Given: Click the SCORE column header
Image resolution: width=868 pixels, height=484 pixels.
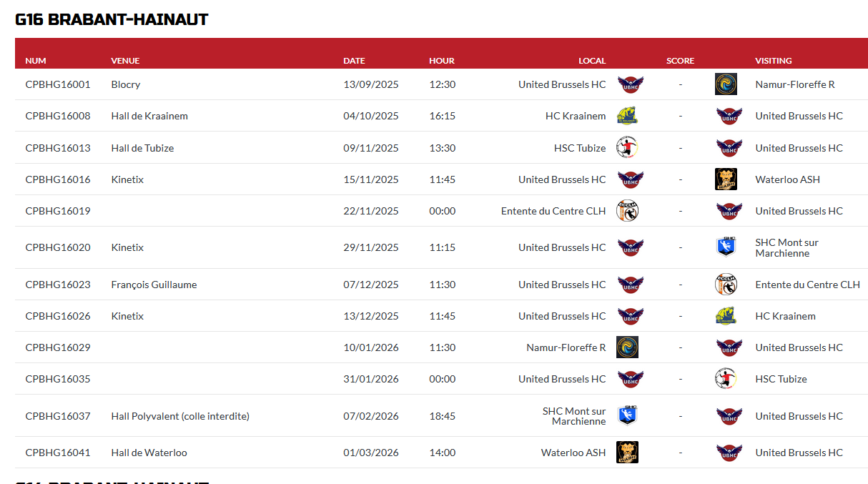Looking at the screenshot, I should click(x=680, y=61).
